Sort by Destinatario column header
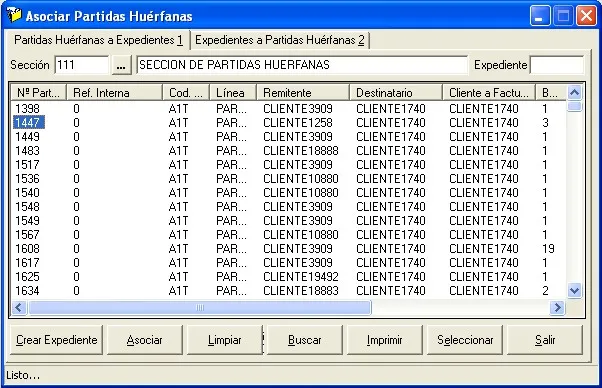The width and height of the screenshot is (602, 388). [x=396, y=93]
